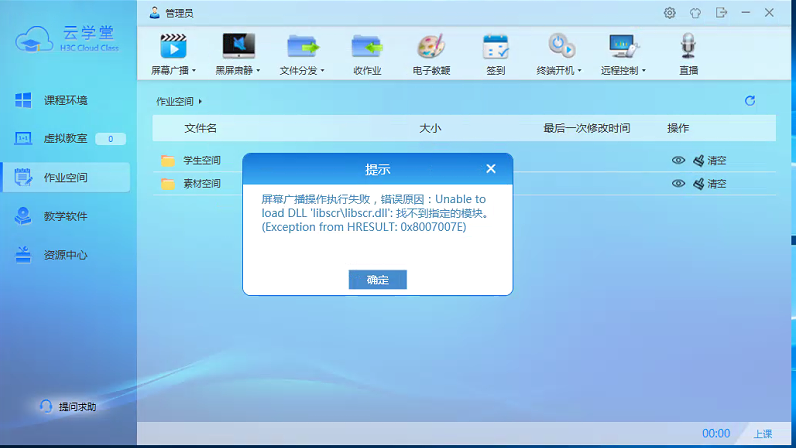This screenshot has height=448, width=796.
Task: Expand the 作业空间 breadcrumb arrow
Action: (x=201, y=102)
